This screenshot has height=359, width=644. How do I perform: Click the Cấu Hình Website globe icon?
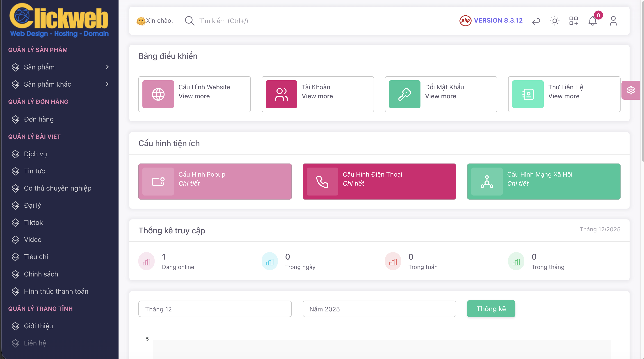tap(158, 94)
